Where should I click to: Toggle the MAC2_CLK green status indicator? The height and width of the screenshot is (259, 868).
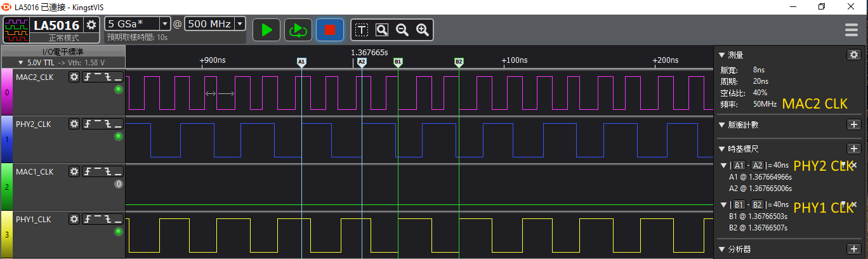point(118,90)
